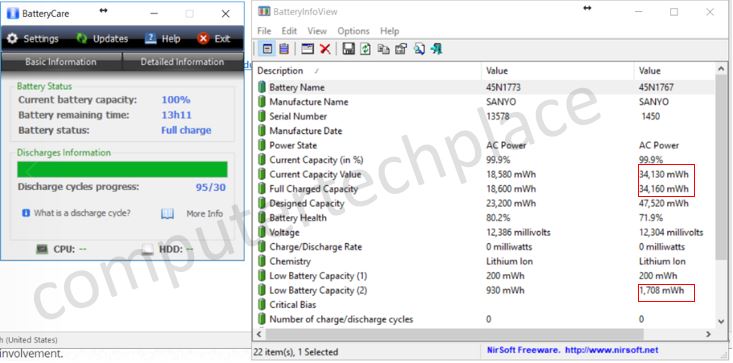The width and height of the screenshot is (733, 363).
Task: Copy selected items using the copy icon
Action: pyautogui.click(x=383, y=49)
